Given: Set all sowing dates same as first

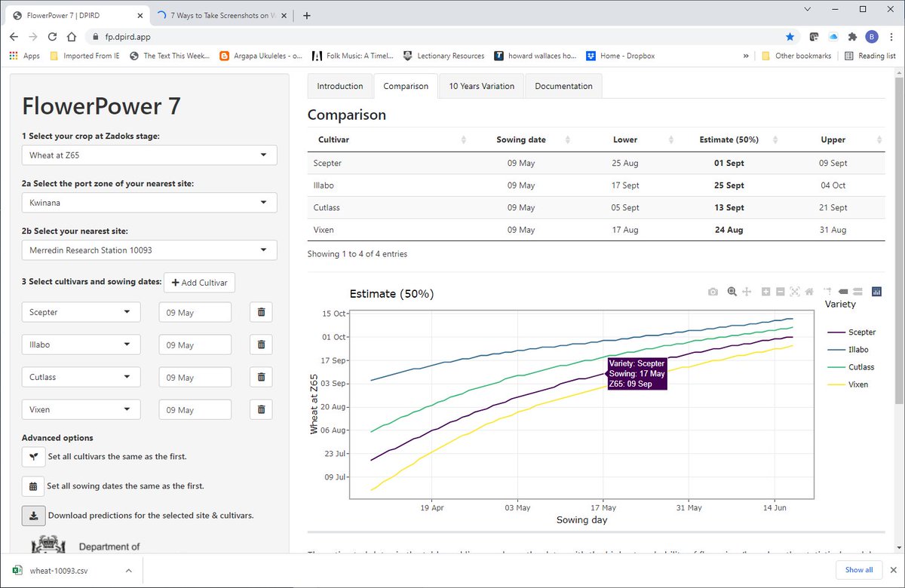Looking at the screenshot, I should (33, 486).
